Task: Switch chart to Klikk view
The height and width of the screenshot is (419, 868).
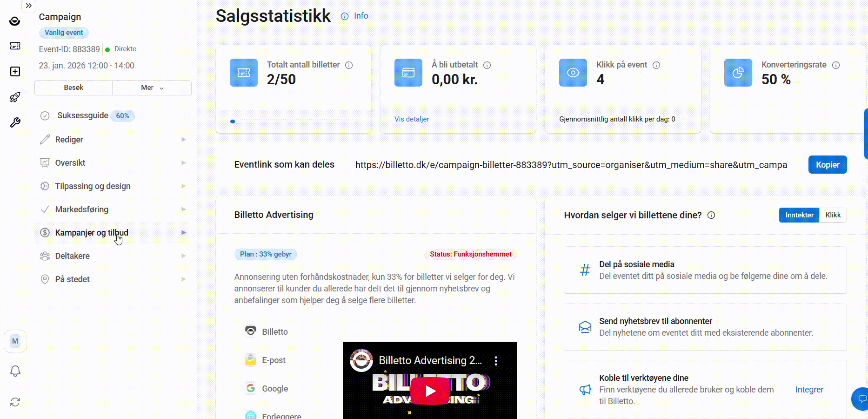Action: click(x=833, y=215)
